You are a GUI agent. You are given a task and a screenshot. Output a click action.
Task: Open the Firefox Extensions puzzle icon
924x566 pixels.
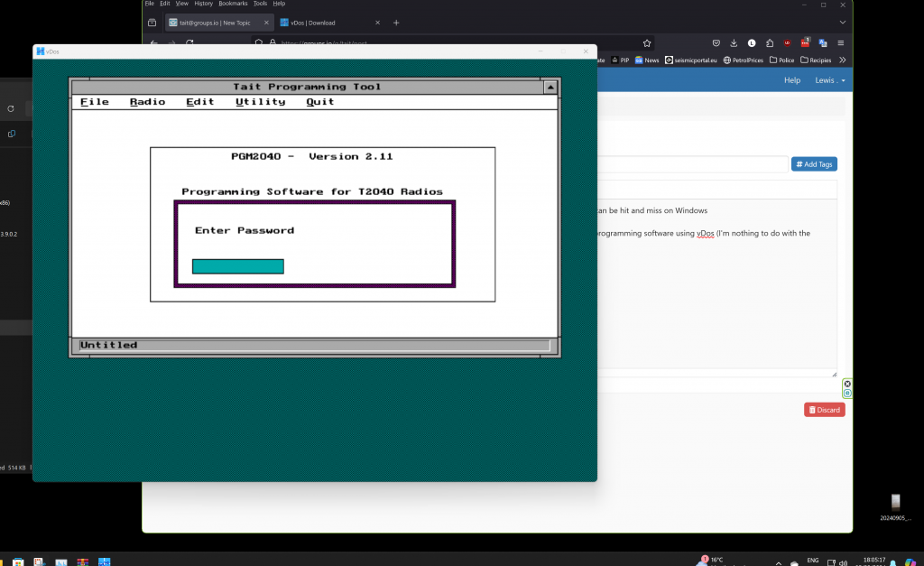[769, 42]
